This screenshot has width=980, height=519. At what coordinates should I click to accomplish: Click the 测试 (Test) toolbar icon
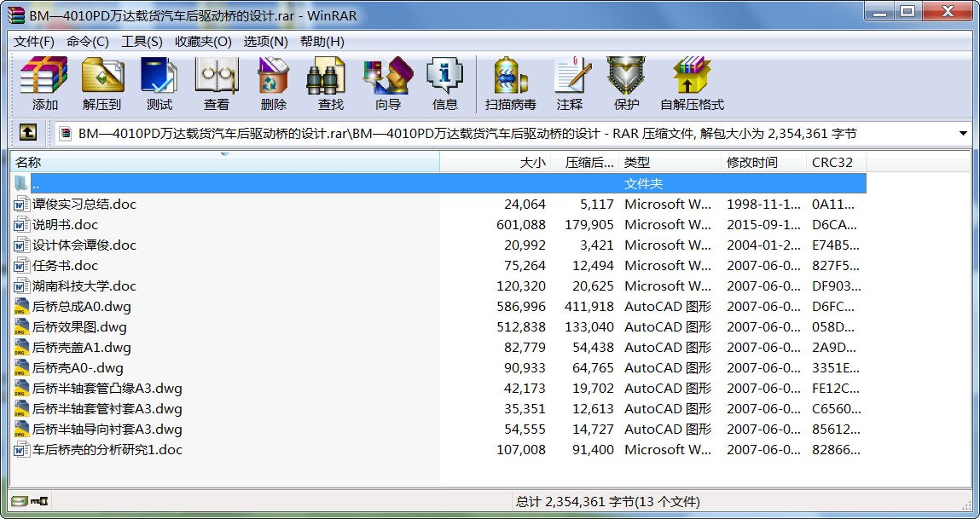point(159,76)
